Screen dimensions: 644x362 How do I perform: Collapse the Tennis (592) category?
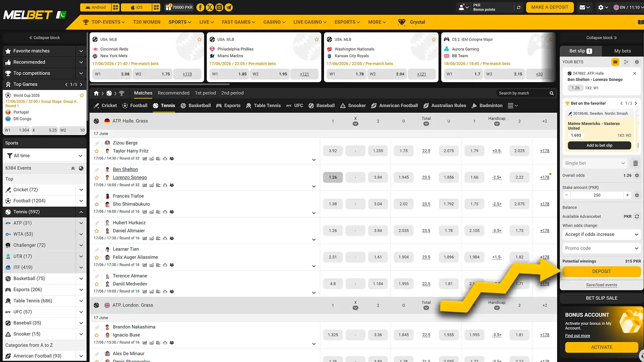coord(81,212)
